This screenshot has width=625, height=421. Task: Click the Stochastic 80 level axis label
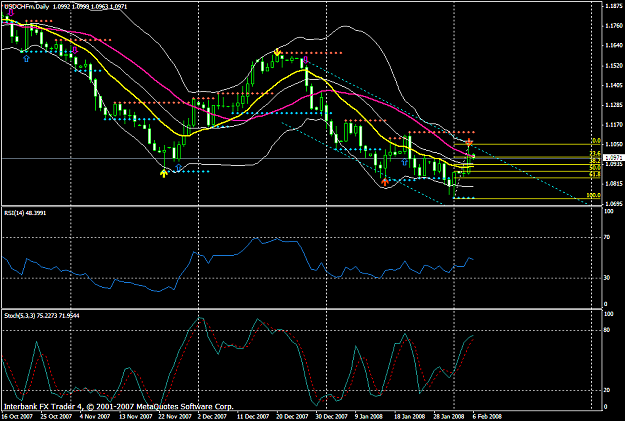click(607, 330)
